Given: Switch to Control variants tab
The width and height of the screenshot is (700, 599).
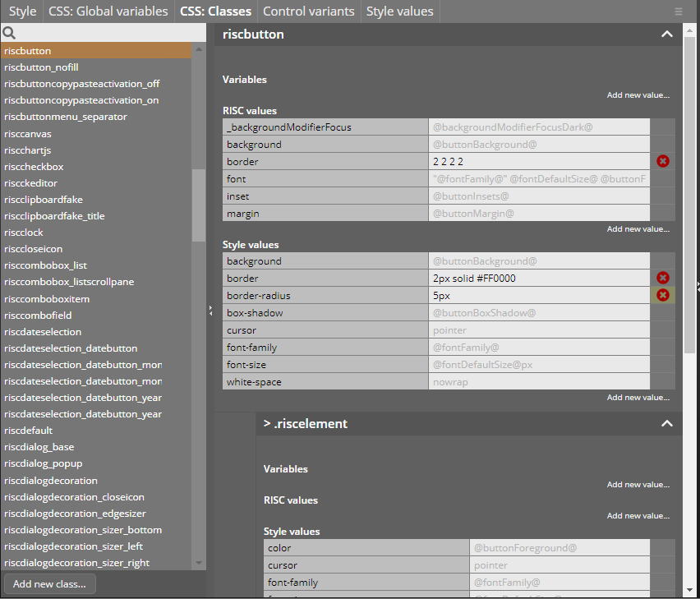Looking at the screenshot, I should pyautogui.click(x=308, y=12).
